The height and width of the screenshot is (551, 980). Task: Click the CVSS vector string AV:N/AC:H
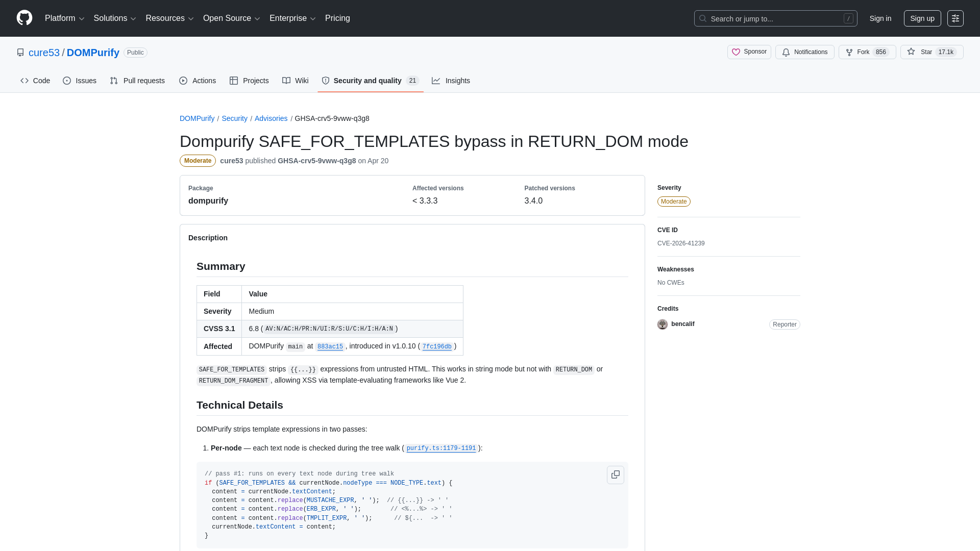click(x=329, y=329)
